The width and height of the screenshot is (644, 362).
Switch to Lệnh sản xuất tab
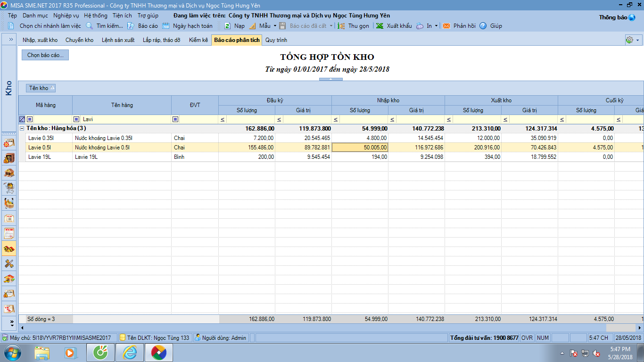[x=118, y=40]
